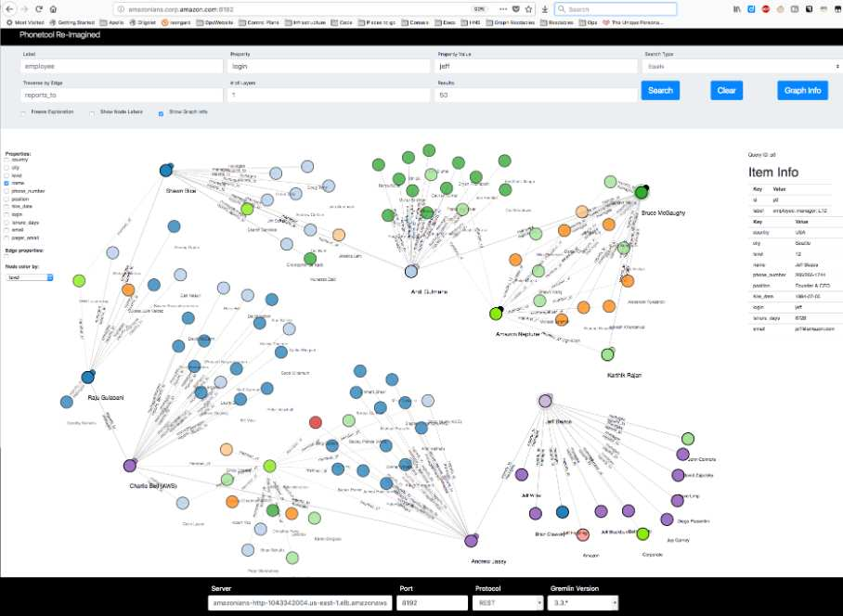The width and height of the screenshot is (843, 616).
Task: Click the Graph Info button
Action: point(802,90)
